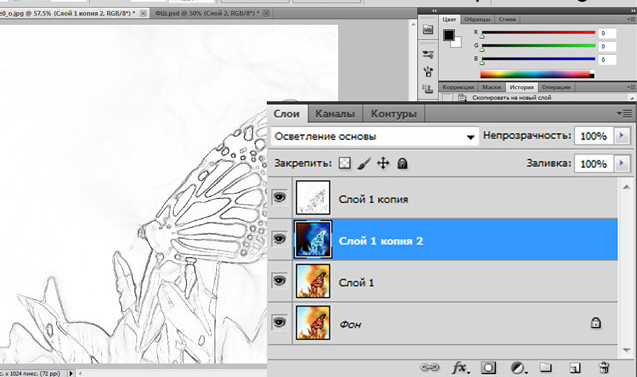This screenshot has height=377, width=637.
Task: Switch to Цвет tab
Action: point(449,19)
